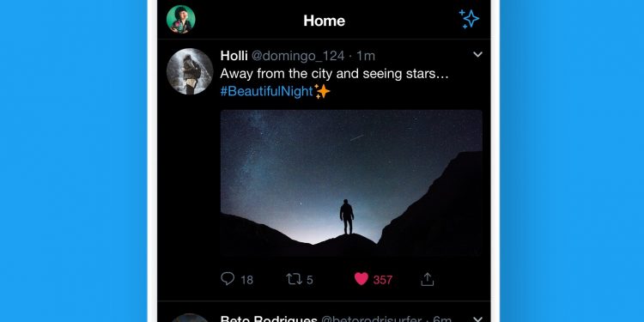The width and height of the screenshot is (644, 322).
Task: Expand the chevron on Beto Rodrigues's tweet
Action: pos(477,319)
